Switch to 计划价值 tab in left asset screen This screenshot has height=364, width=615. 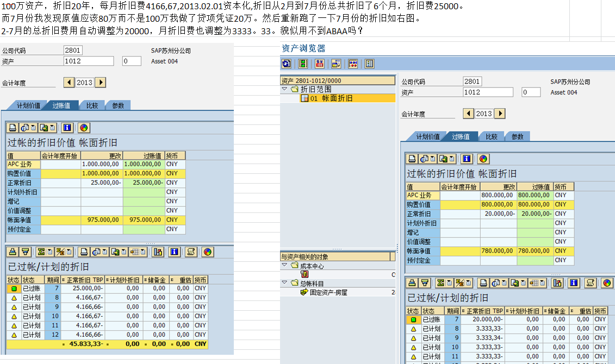[x=28, y=105]
